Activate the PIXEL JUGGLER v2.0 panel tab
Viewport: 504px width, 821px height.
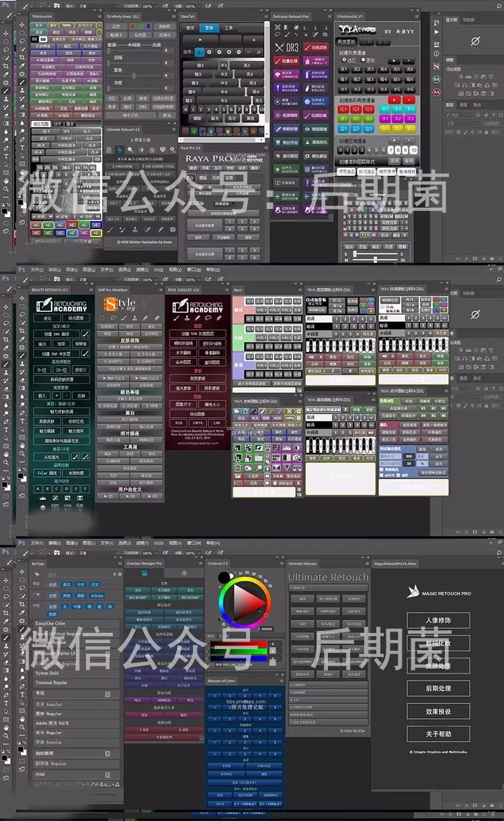coord(185,290)
